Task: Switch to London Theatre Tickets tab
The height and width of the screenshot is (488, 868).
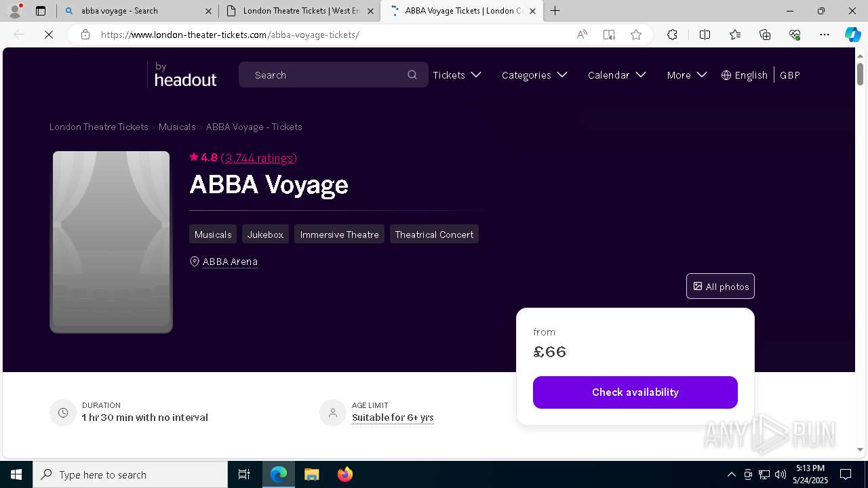Action: click(300, 11)
